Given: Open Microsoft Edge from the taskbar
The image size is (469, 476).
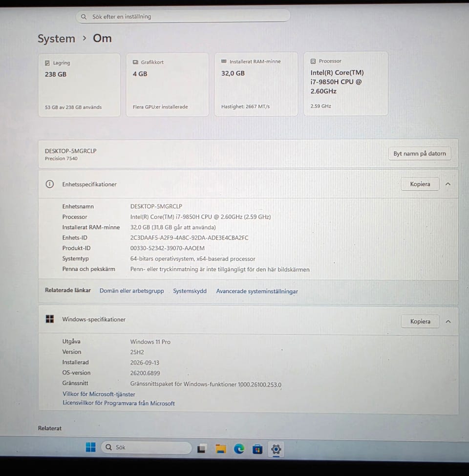Looking at the screenshot, I should (x=239, y=449).
